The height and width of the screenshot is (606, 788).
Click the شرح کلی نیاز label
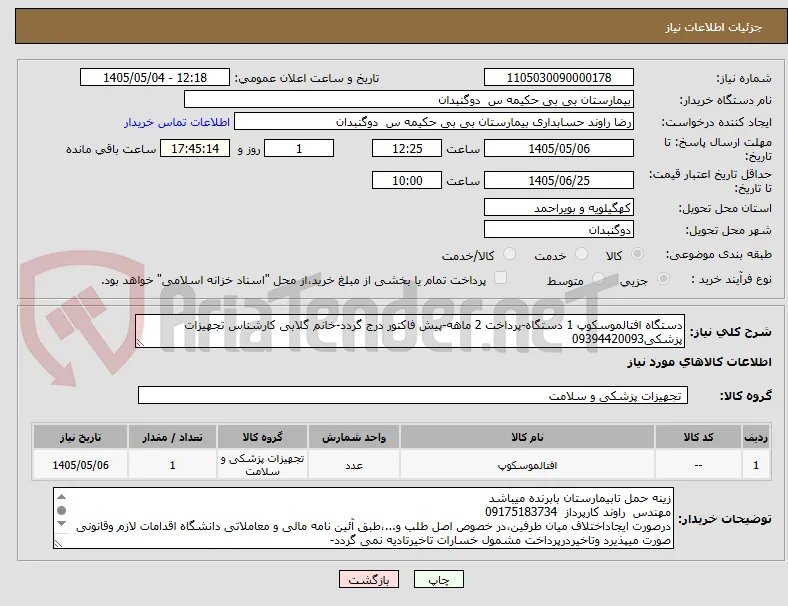[x=730, y=332]
